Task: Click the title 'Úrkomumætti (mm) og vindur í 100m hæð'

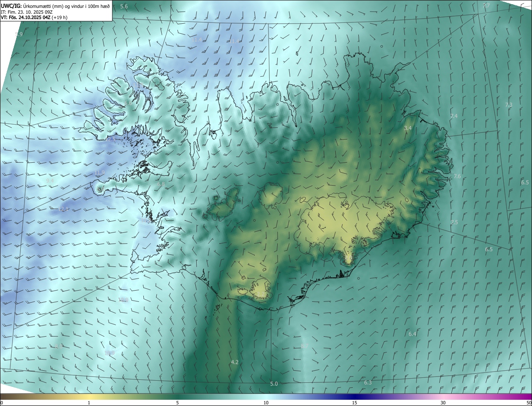Action: tap(66, 6)
